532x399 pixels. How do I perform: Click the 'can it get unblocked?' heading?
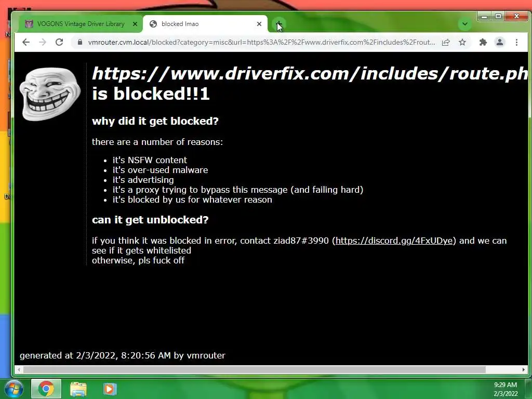tap(150, 220)
